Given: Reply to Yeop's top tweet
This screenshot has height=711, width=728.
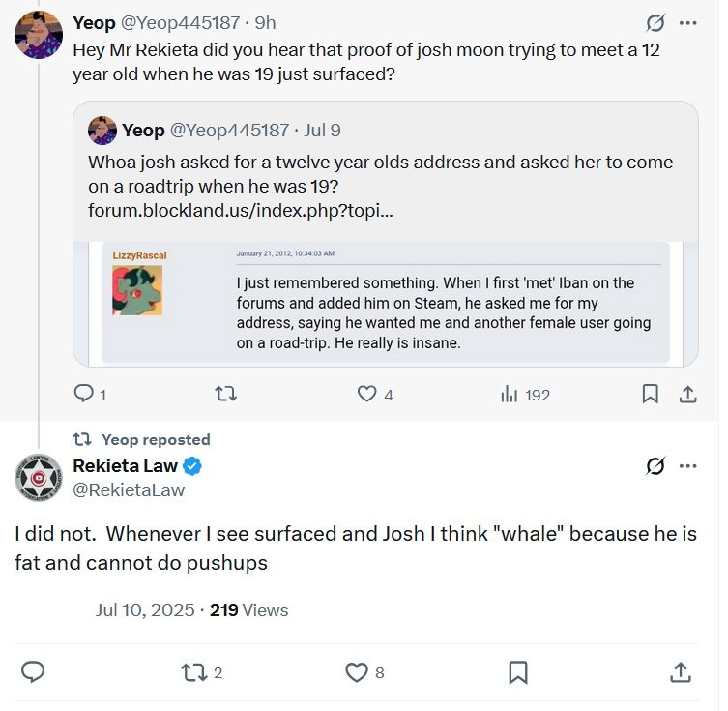Looking at the screenshot, I should click(x=84, y=394).
